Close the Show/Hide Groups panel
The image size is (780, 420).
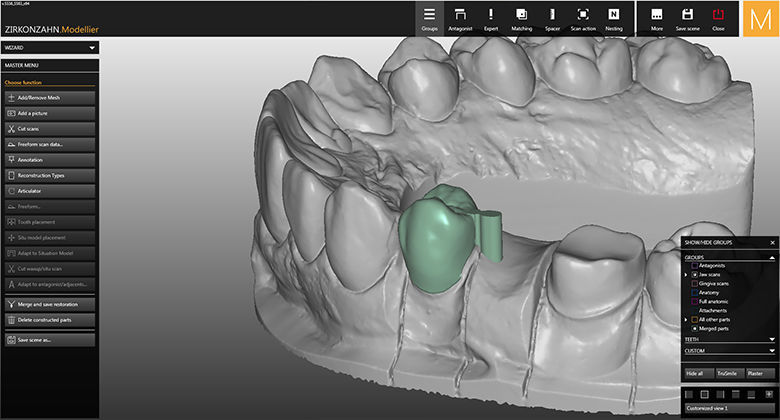click(x=773, y=243)
